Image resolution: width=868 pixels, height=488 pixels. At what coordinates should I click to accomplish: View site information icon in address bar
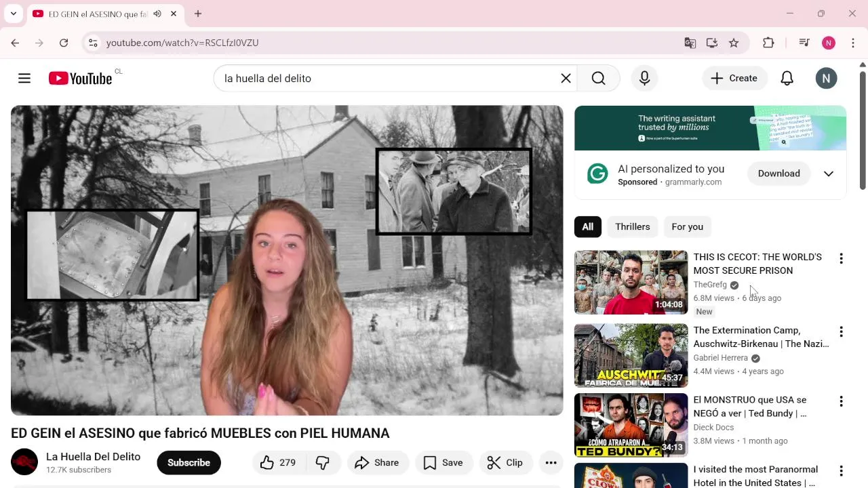click(93, 43)
